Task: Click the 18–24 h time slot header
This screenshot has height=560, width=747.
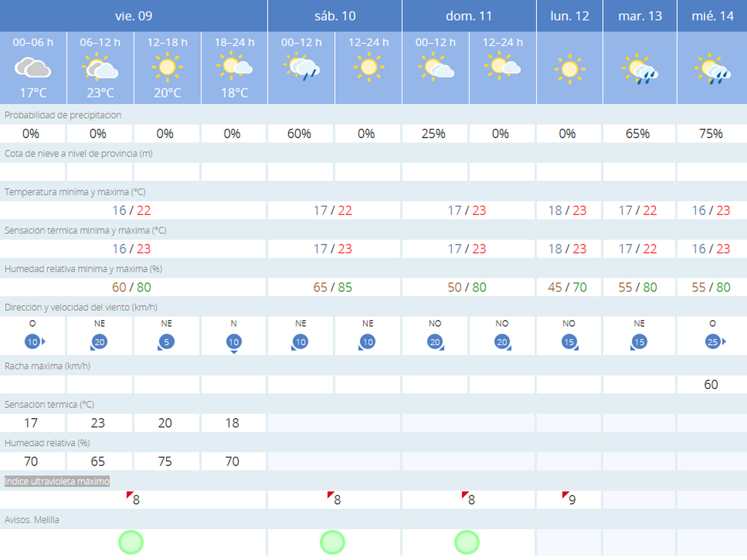Action: coord(234,42)
